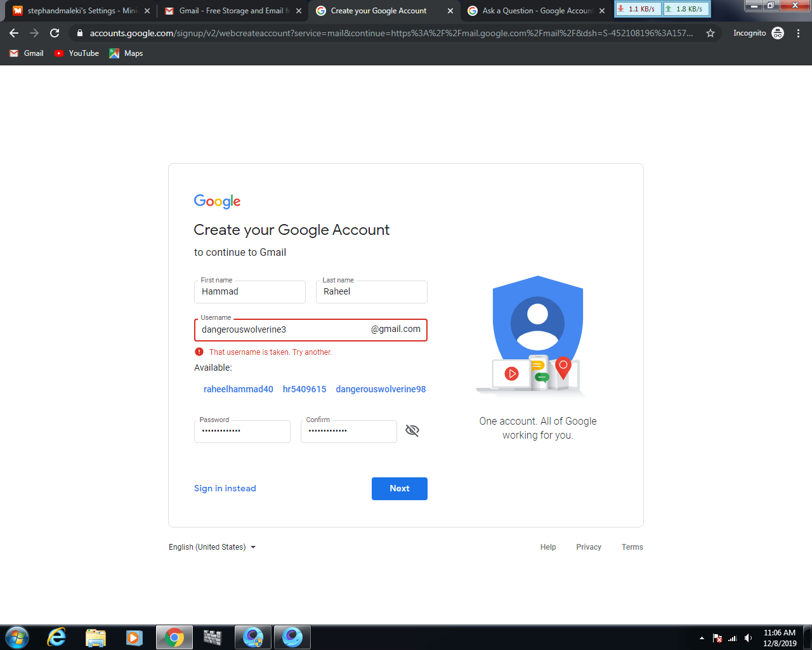This screenshot has width=812, height=650.
Task: Choose suggested username raheelhammad40
Action: (239, 389)
